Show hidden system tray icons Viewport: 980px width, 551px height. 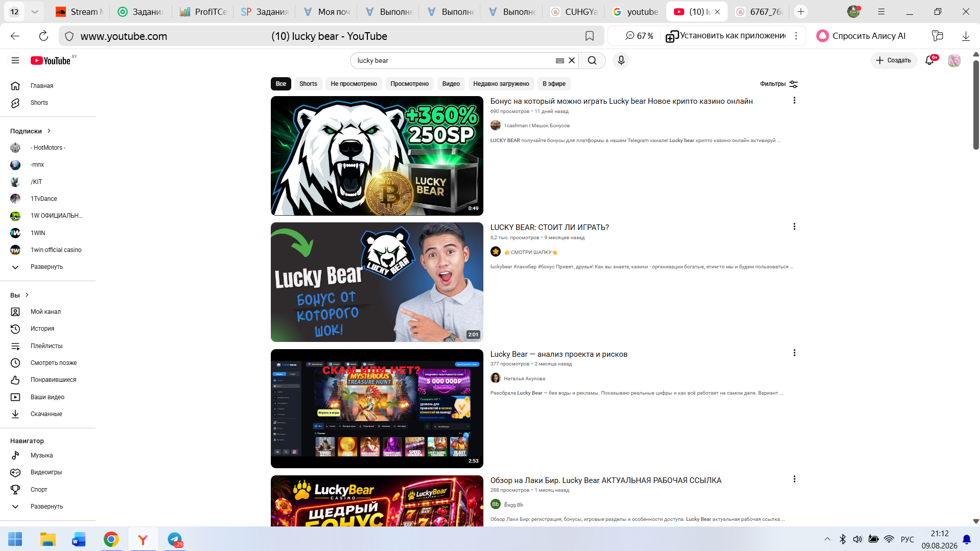click(827, 539)
